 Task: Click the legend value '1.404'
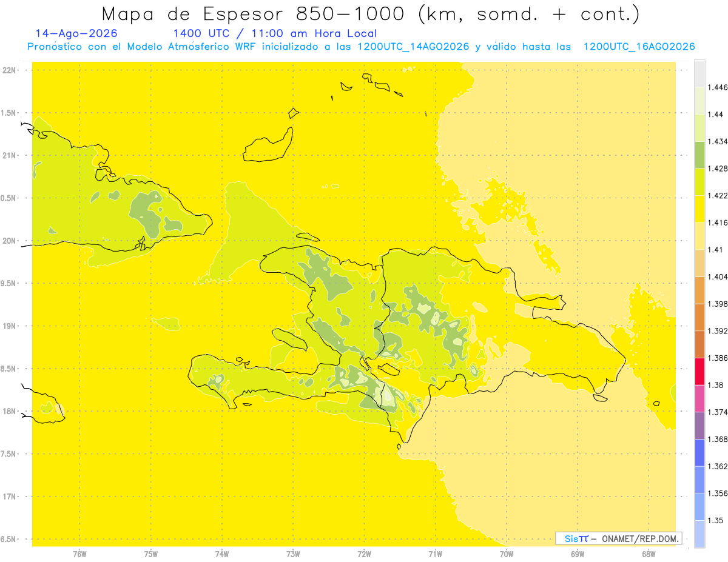click(x=716, y=276)
